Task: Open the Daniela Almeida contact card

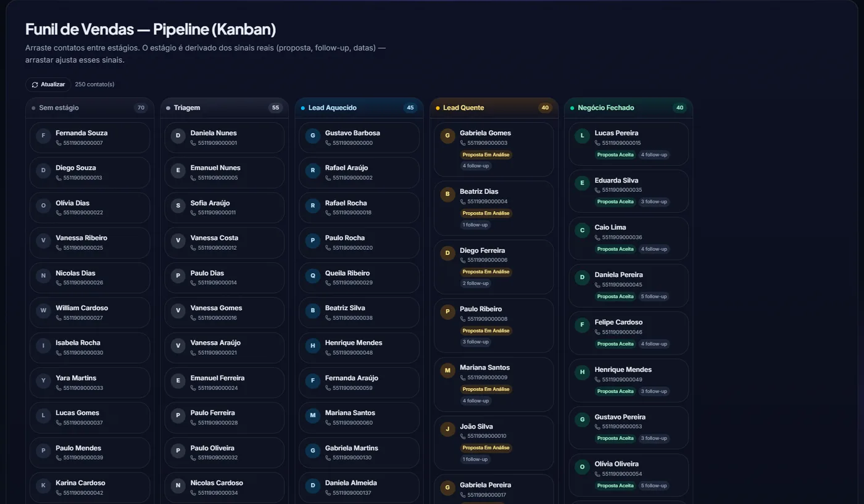Action: [x=359, y=488]
